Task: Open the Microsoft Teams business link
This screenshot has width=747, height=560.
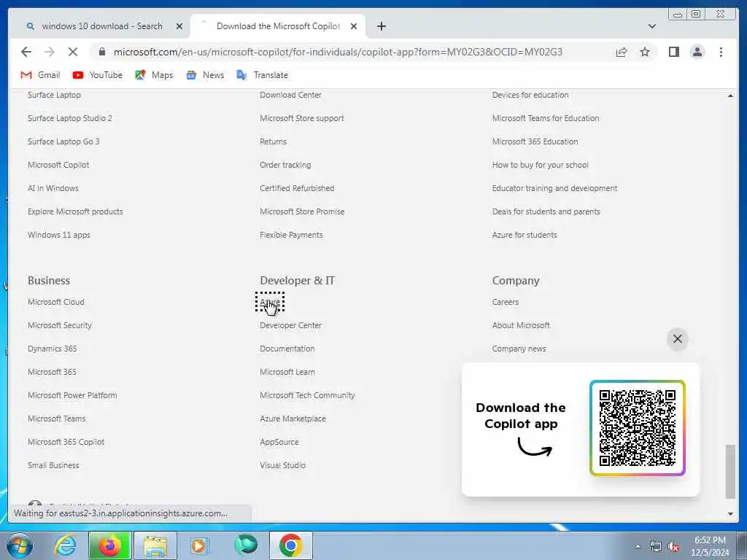Action: pos(56,419)
